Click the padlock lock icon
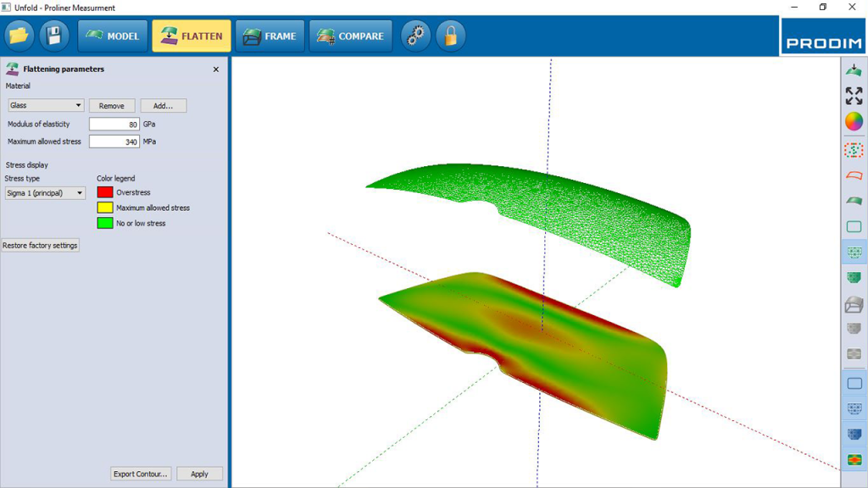Screen dimensions: 868x488 pos(451,36)
